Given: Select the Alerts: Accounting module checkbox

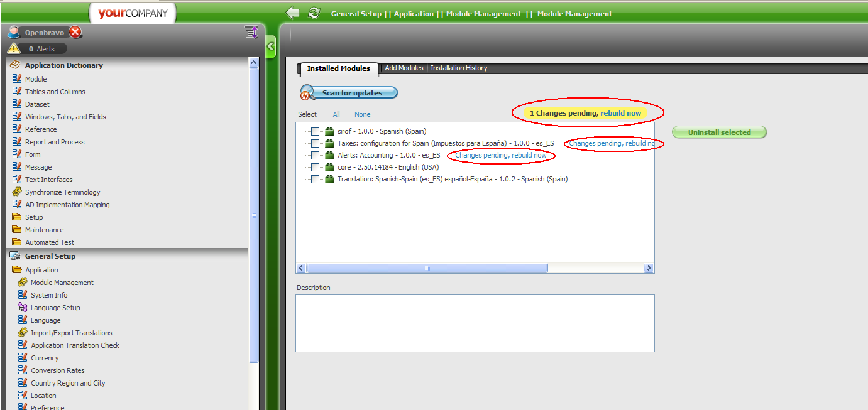Looking at the screenshot, I should (x=316, y=155).
